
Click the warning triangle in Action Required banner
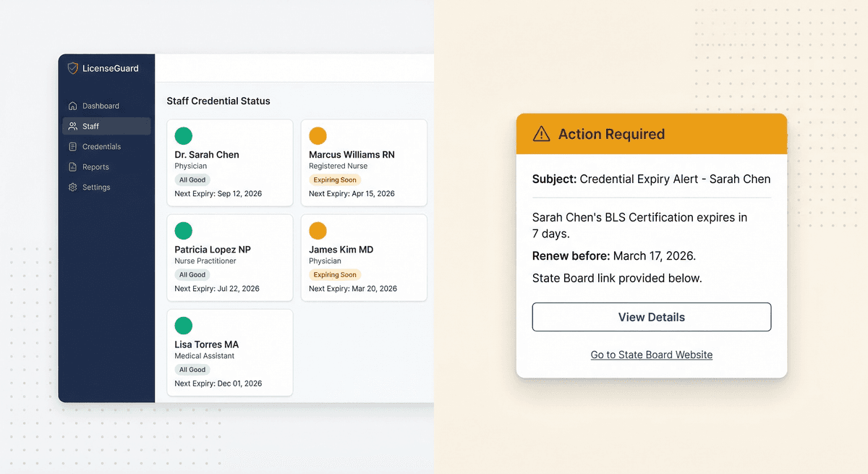541,134
